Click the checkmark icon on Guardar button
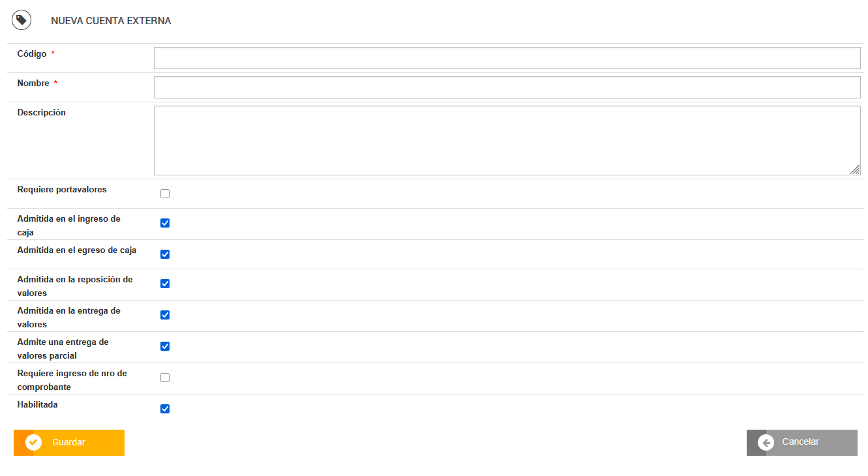868x476 pixels. 33,442
